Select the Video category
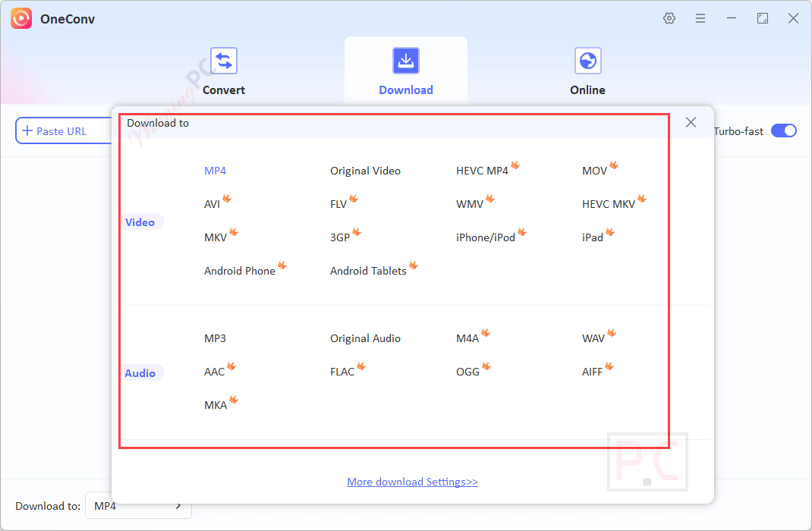 [140, 222]
